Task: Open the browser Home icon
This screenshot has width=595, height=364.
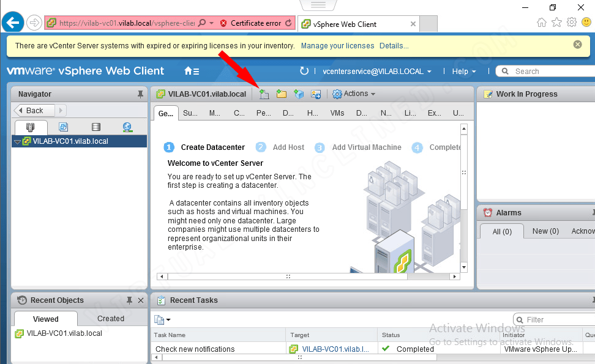Action: tap(542, 23)
